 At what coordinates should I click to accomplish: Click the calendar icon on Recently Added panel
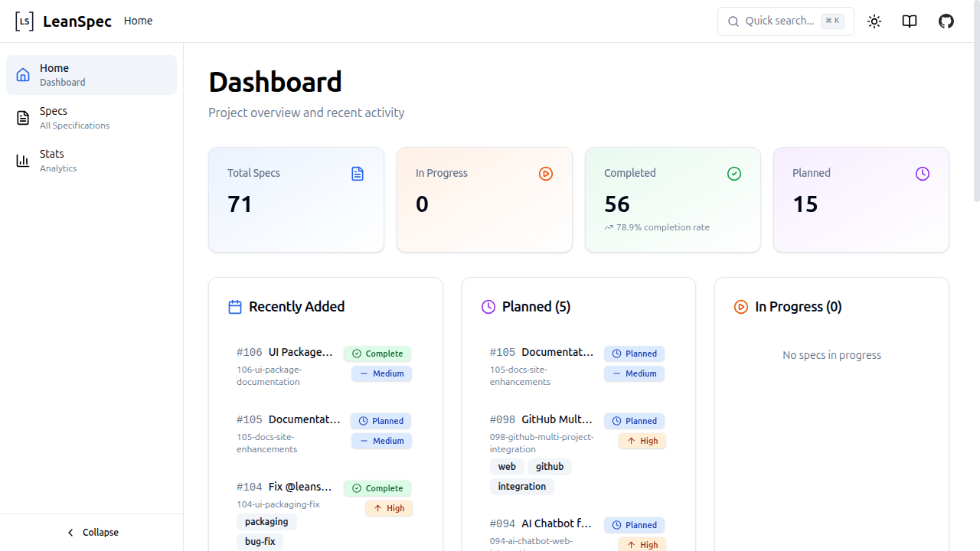234,306
